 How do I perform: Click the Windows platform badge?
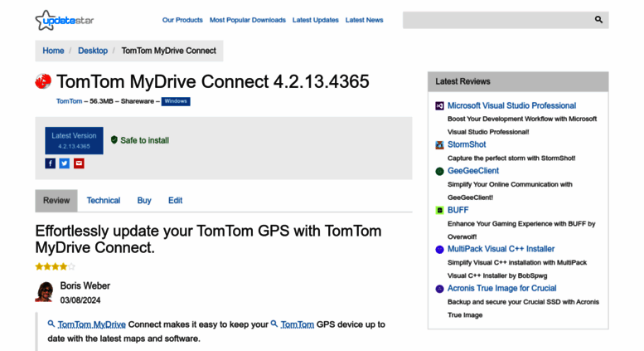click(176, 101)
